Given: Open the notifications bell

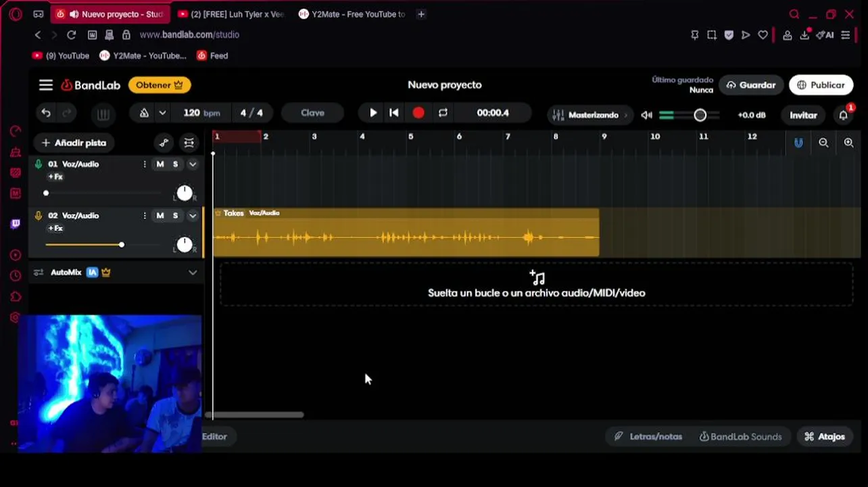Looking at the screenshot, I should coord(844,115).
